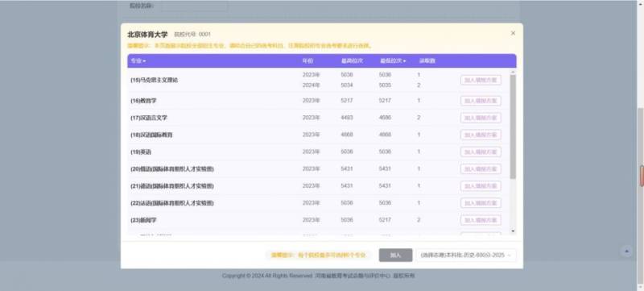Add (19)英语 to the application plan

click(481, 152)
